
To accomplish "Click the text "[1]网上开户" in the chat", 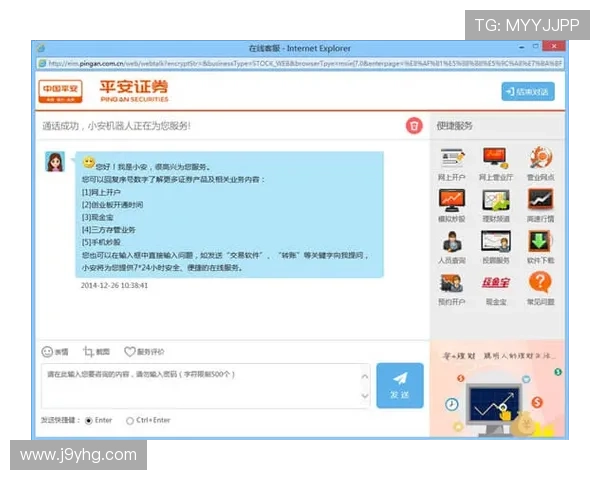I will pos(101,192).
